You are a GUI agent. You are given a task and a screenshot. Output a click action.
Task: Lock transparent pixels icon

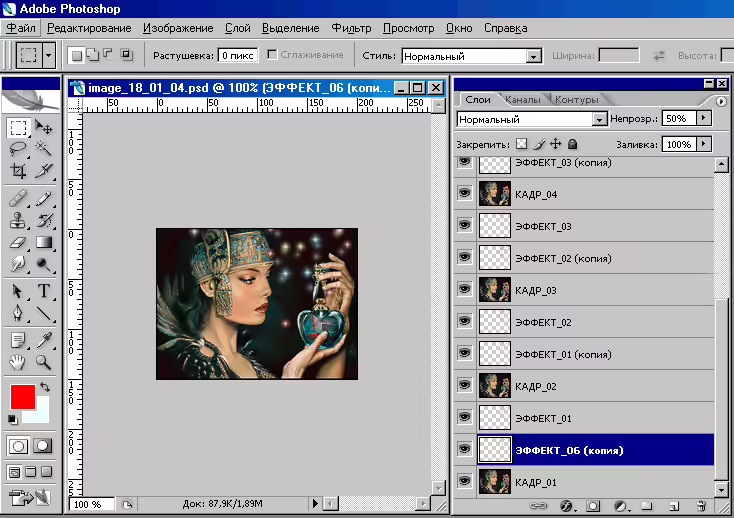521,144
